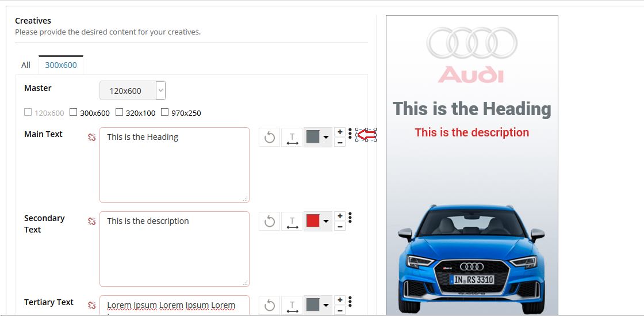This screenshot has width=644, height=316.
Task: Decrease Main Text font size with minus
Action: tap(340, 143)
